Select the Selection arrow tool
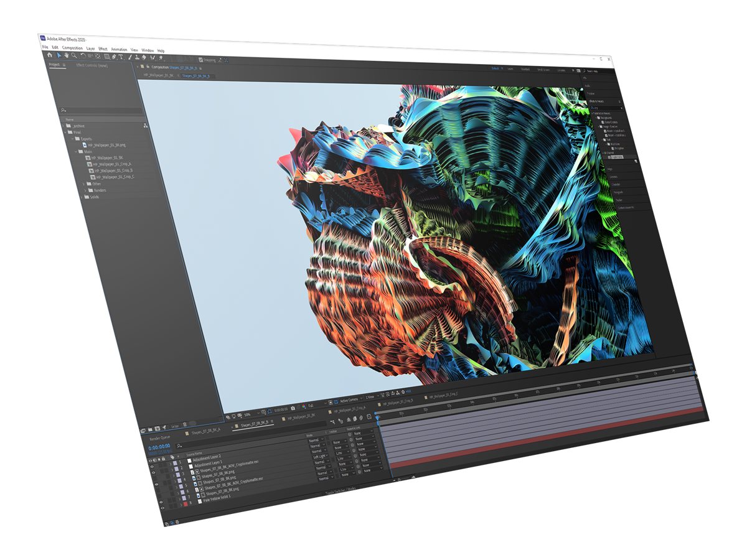Image resolution: width=747 pixels, height=560 pixels. click(59, 55)
